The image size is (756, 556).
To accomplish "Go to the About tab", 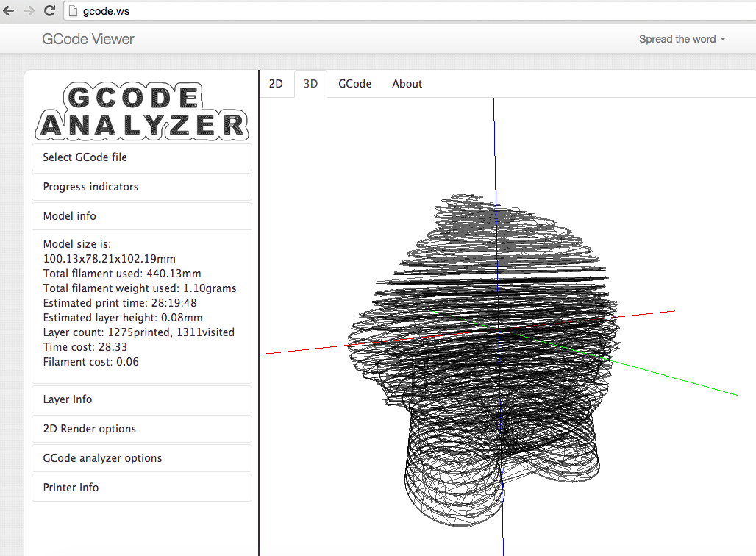I will (407, 84).
